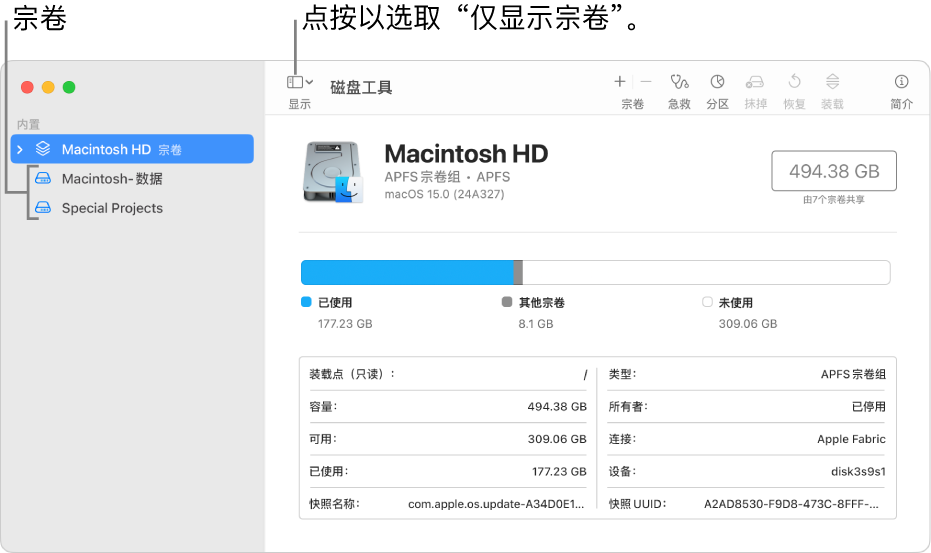Click the 装载点（只读） row
Screen dimensions: 931x553
pos(448,374)
